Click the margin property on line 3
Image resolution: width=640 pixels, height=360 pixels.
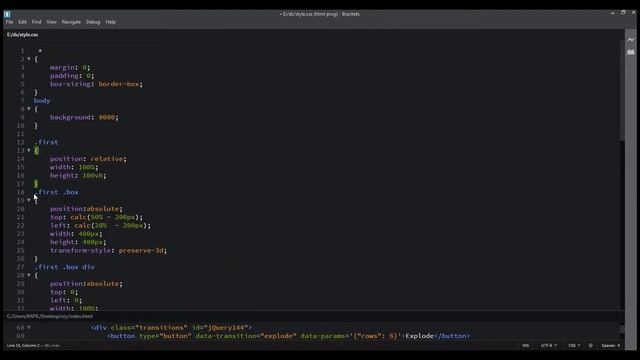(x=62, y=67)
